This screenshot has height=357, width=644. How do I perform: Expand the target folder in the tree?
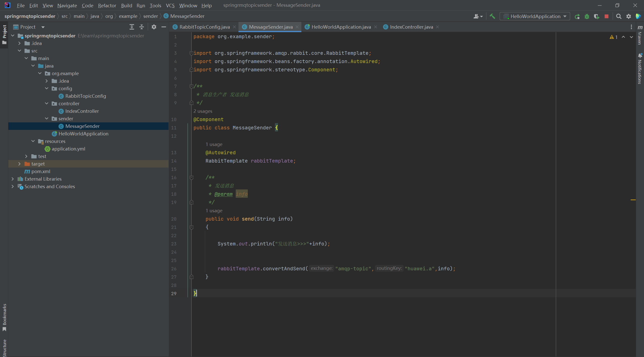[x=19, y=164]
